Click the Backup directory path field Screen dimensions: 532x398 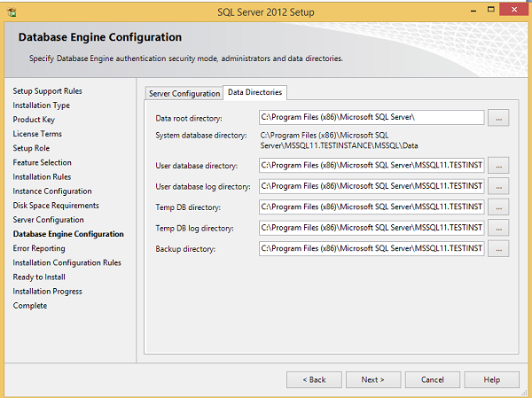tap(371, 249)
